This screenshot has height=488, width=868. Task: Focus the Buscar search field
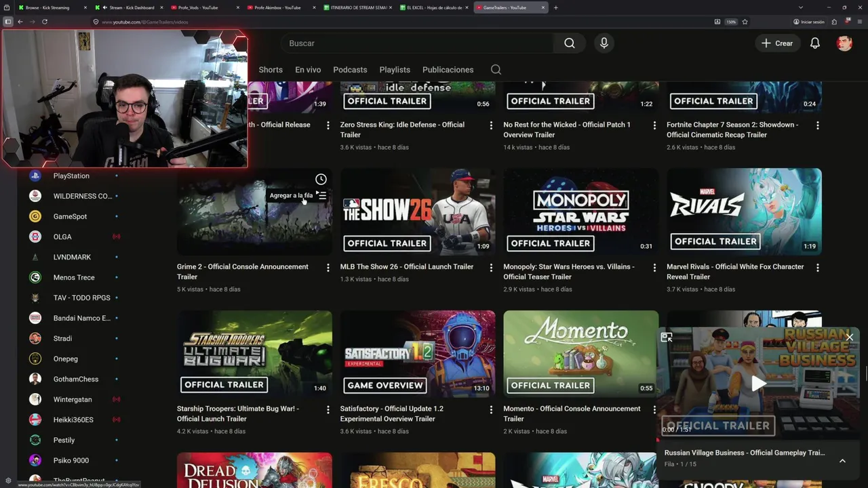point(417,43)
